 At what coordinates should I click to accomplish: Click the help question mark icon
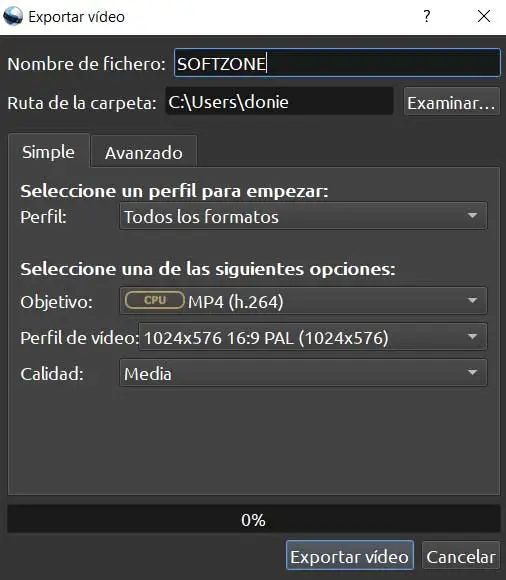point(426,16)
